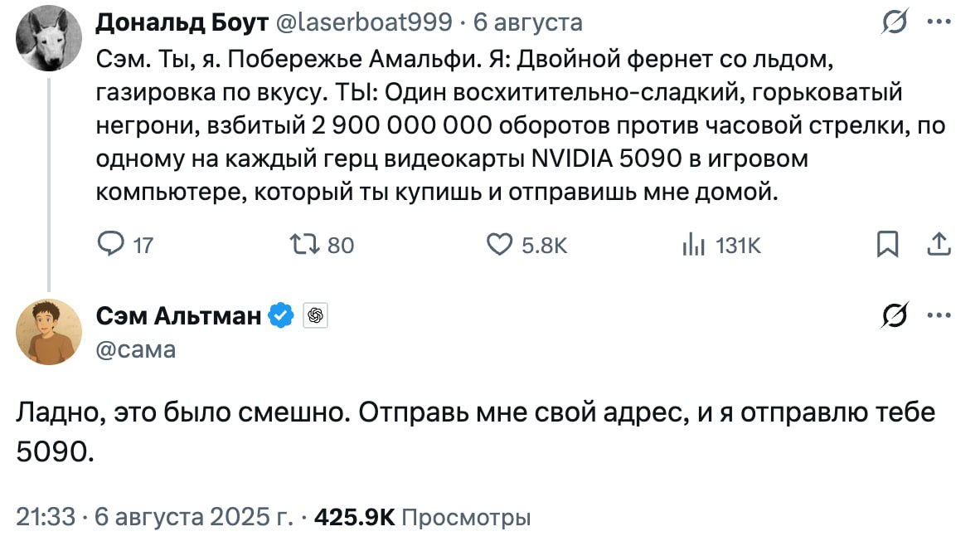Open the Дональд Боут profile name link
The image size is (980, 551).
pos(182,23)
